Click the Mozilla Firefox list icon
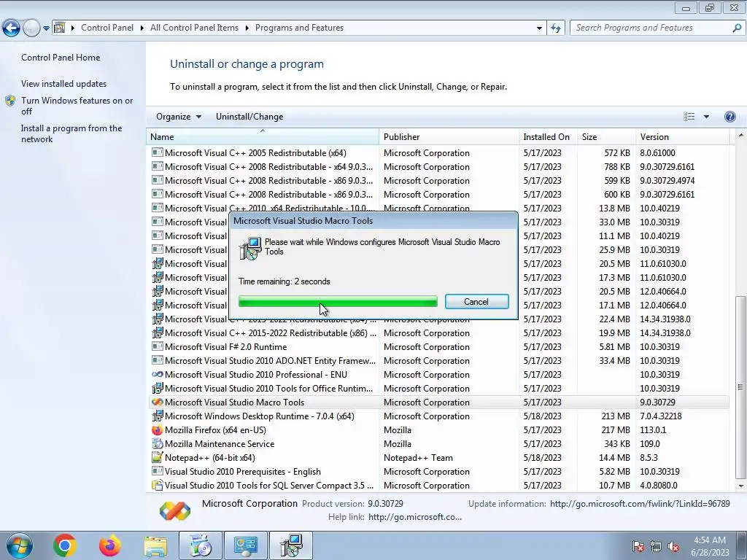Screen dimensions: 747x560 coord(158,429)
